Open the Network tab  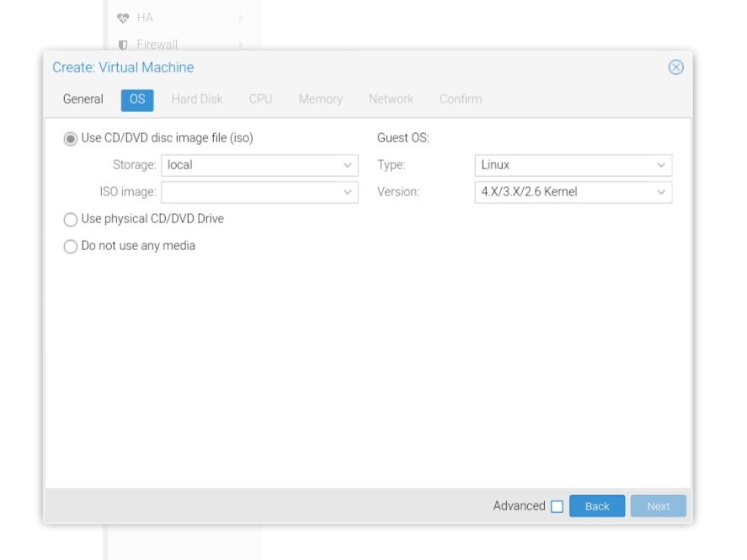[x=391, y=99]
